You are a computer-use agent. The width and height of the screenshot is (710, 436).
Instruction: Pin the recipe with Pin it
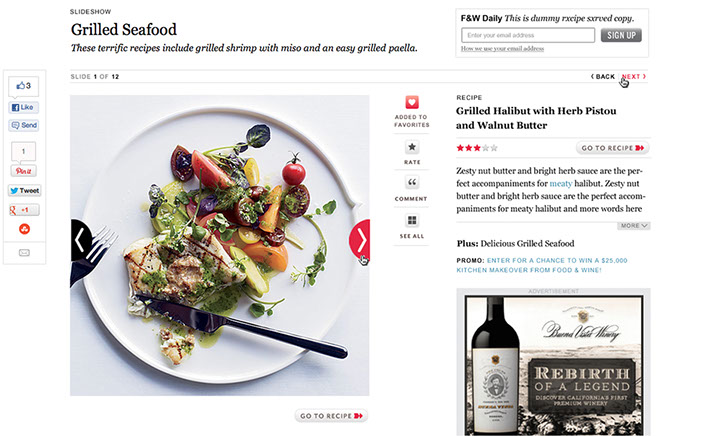24,171
